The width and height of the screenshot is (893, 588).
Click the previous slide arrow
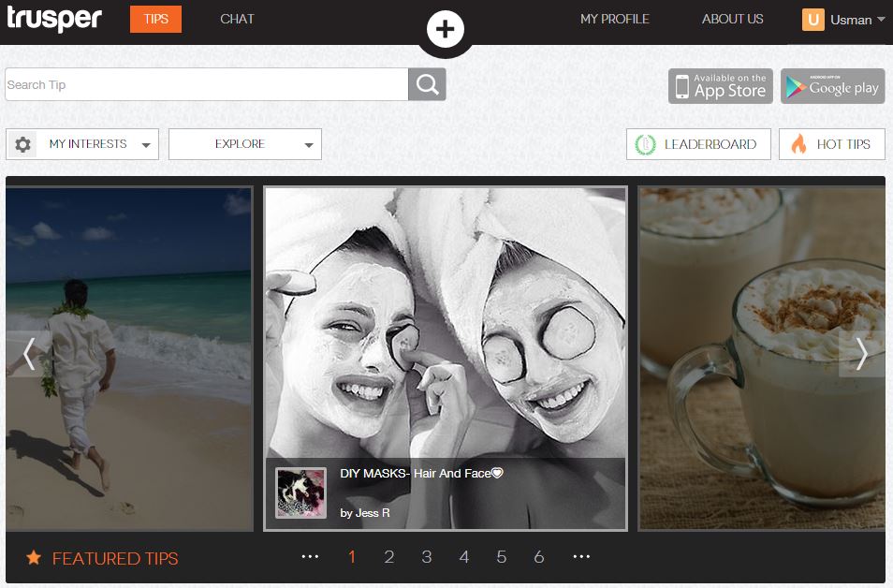click(x=29, y=354)
